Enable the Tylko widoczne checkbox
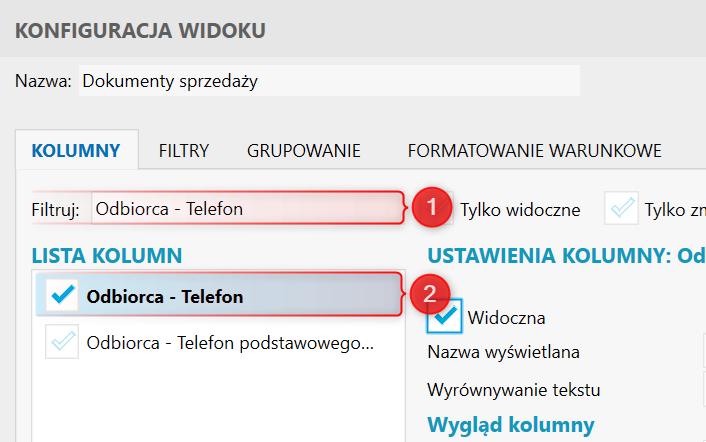This screenshot has width=706, height=442. [437, 208]
